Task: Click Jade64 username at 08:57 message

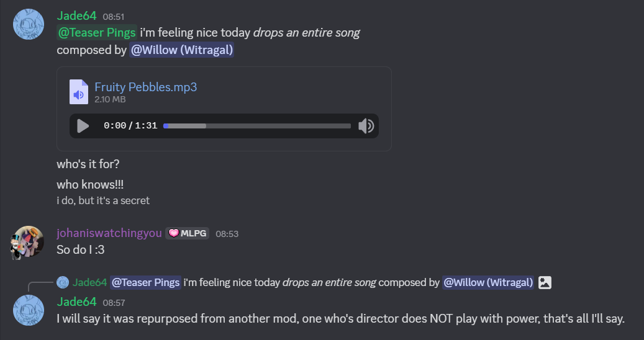Action: click(x=76, y=302)
